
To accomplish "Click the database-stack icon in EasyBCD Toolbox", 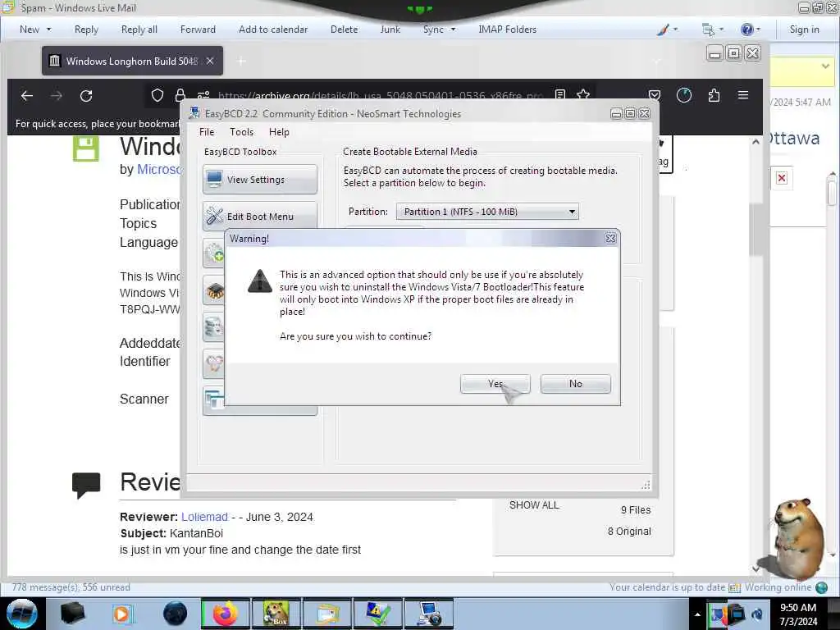I will click(x=214, y=326).
